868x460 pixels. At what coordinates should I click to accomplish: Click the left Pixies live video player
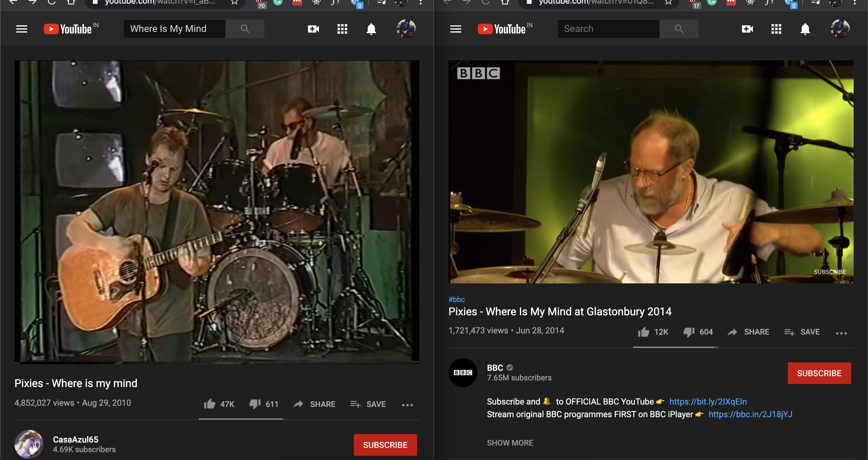pyautogui.click(x=217, y=212)
